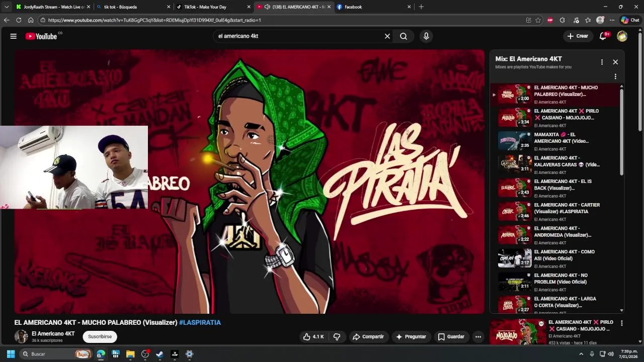Switch to the Facebook tab

[x=374, y=7]
